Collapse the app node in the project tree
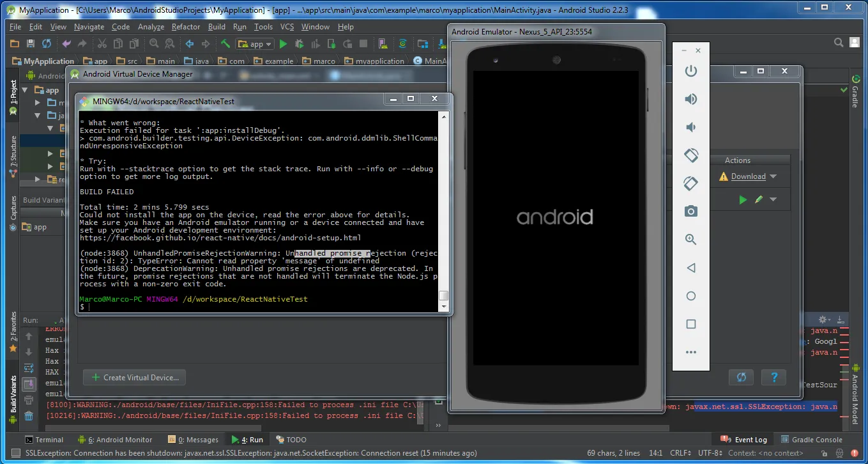868x464 pixels. (26, 90)
